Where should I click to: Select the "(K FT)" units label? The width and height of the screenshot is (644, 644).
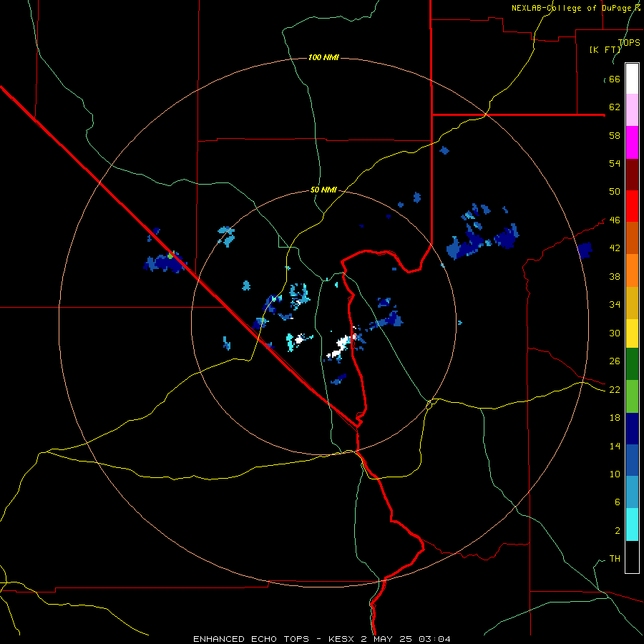[605, 49]
